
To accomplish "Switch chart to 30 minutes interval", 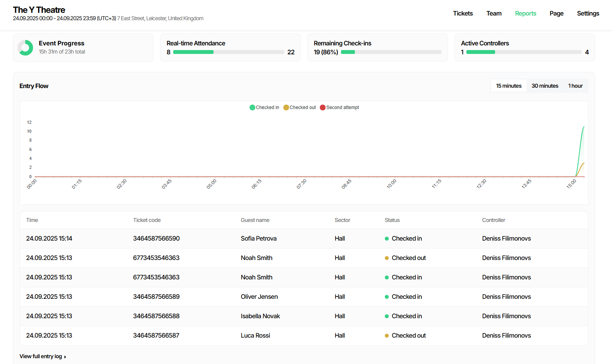I will (x=545, y=86).
